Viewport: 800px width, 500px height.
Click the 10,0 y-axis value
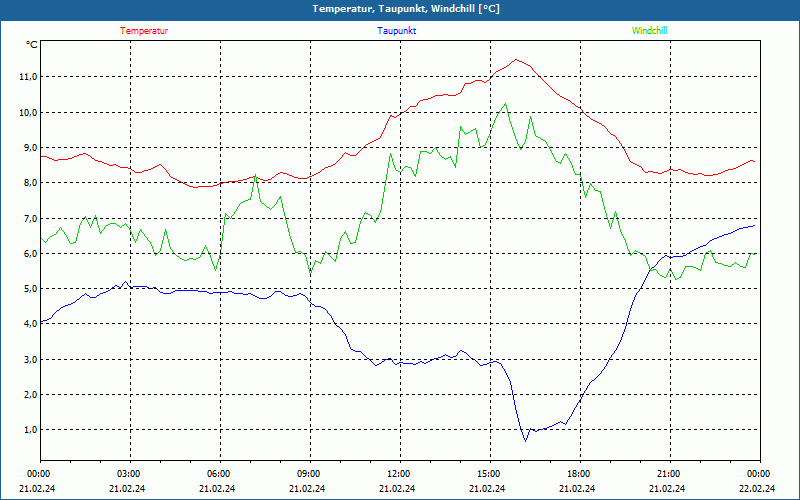[29, 112]
